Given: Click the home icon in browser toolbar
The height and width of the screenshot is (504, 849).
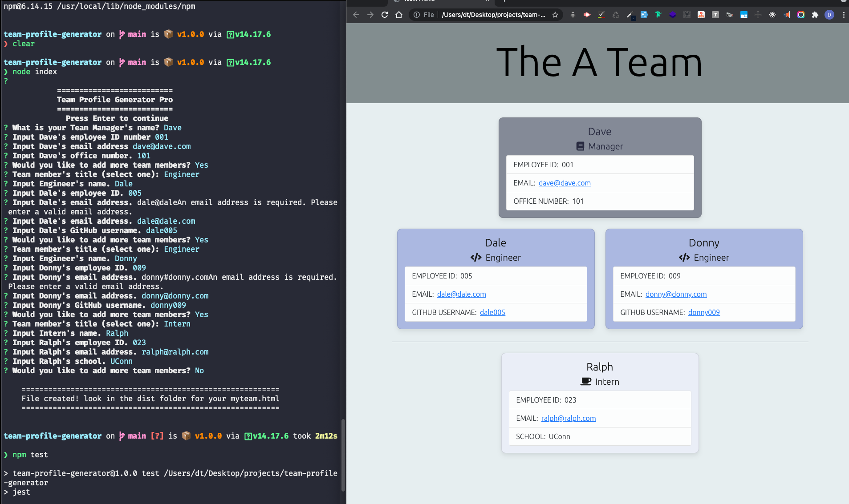Looking at the screenshot, I should tap(399, 15).
